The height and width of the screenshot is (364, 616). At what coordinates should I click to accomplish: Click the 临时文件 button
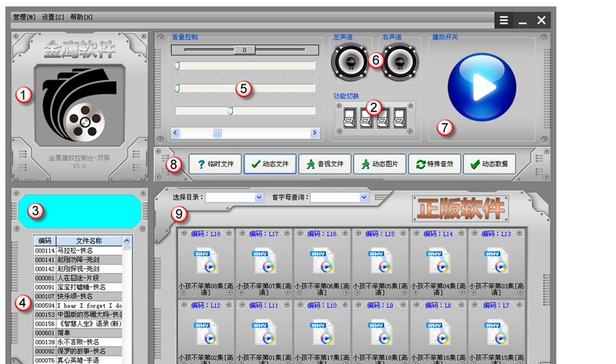coord(215,164)
